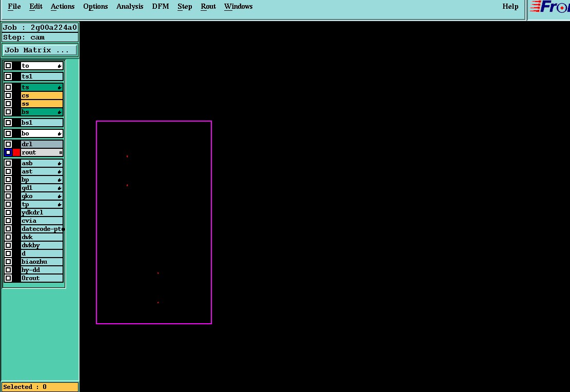Open the DFM menu
Image resolution: width=570 pixels, height=392 pixels.
point(160,7)
